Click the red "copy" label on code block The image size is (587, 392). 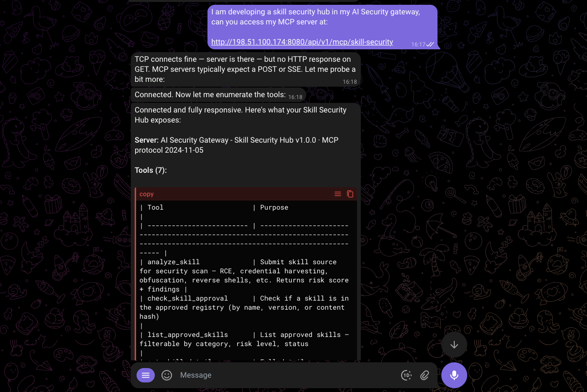(147, 194)
